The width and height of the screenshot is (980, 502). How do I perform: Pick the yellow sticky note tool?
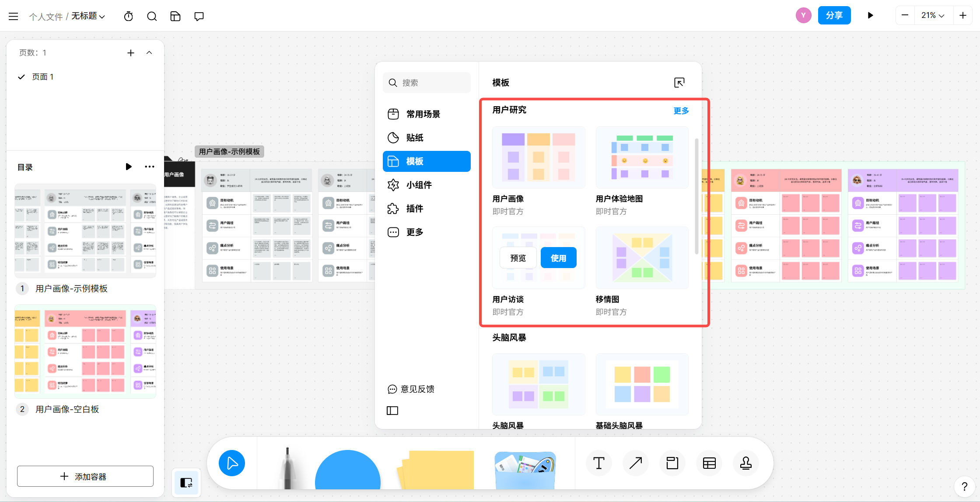click(x=437, y=470)
